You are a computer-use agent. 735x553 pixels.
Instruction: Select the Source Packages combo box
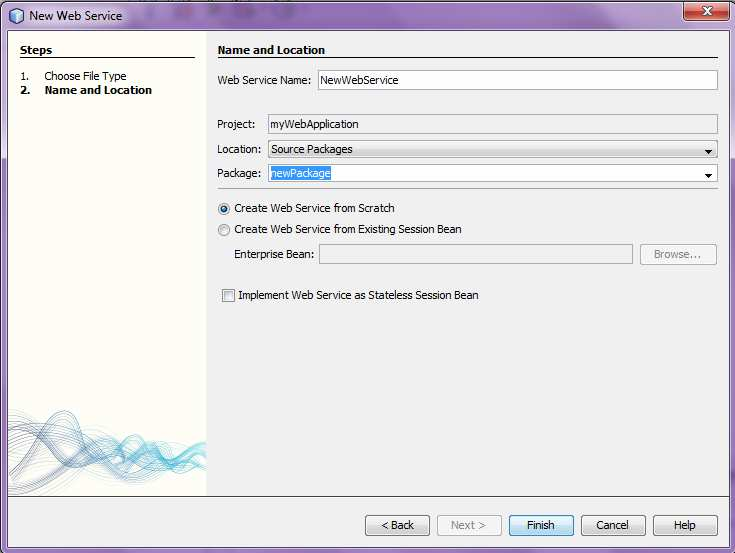[x=493, y=149]
